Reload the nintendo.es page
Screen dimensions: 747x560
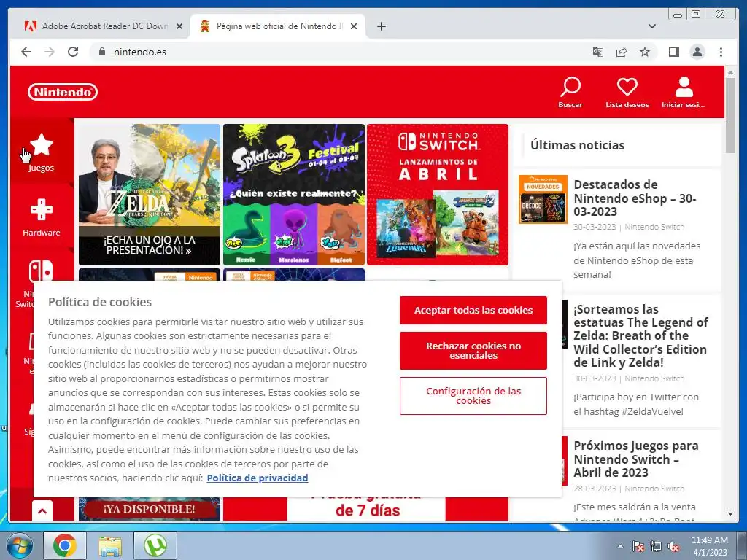coord(73,52)
